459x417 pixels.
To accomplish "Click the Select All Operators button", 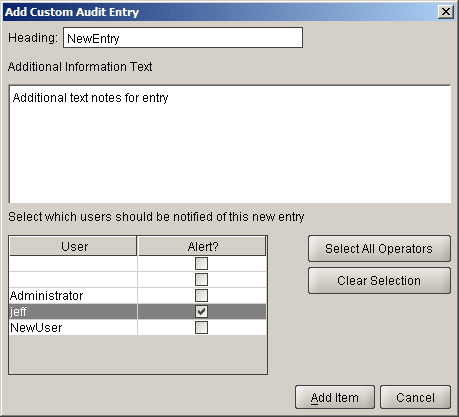I will pyautogui.click(x=379, y=249).
